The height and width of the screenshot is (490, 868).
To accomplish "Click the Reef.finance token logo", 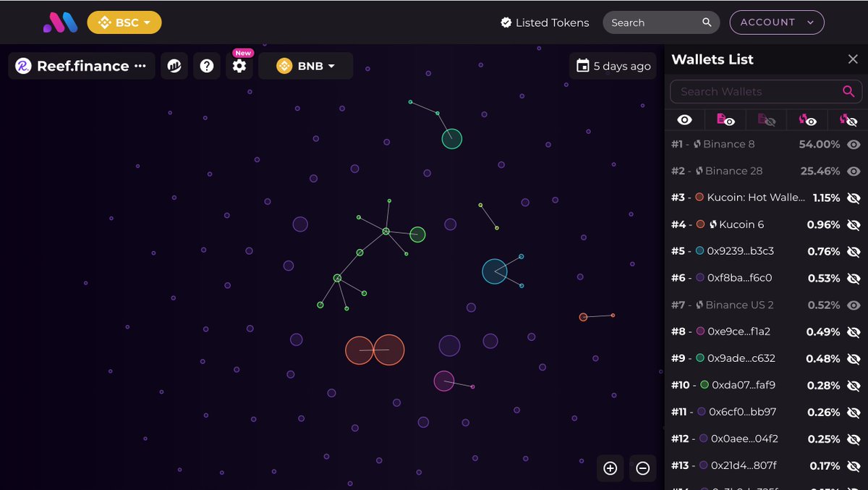I will click(x=23, y=66).
